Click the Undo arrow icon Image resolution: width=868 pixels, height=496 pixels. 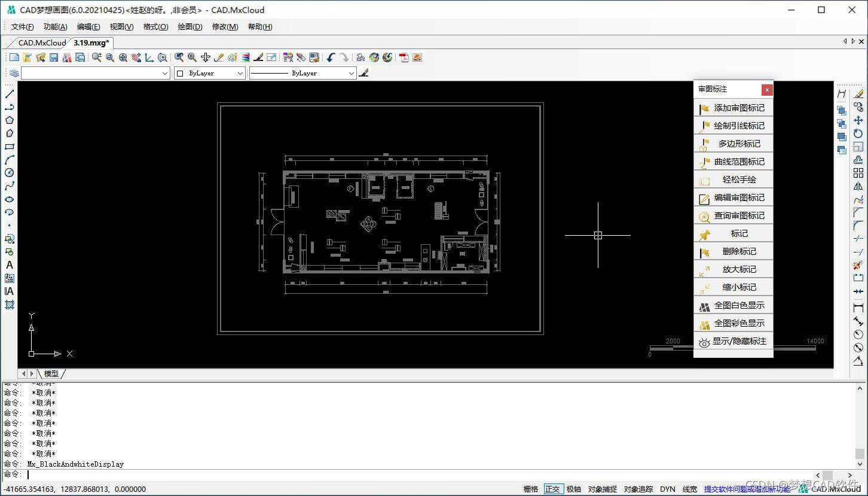click(x=331, y=57)
